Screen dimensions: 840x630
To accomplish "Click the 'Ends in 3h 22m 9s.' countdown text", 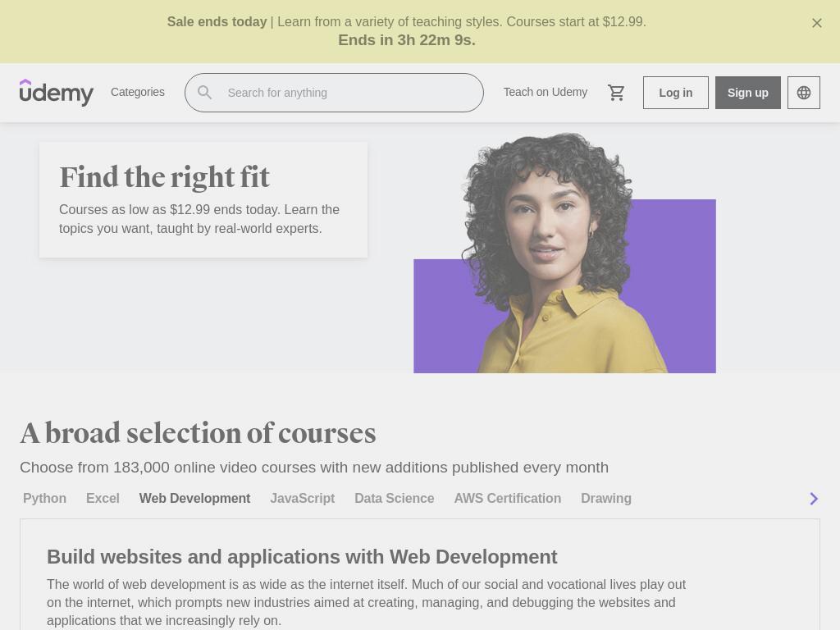I will 407,40.
